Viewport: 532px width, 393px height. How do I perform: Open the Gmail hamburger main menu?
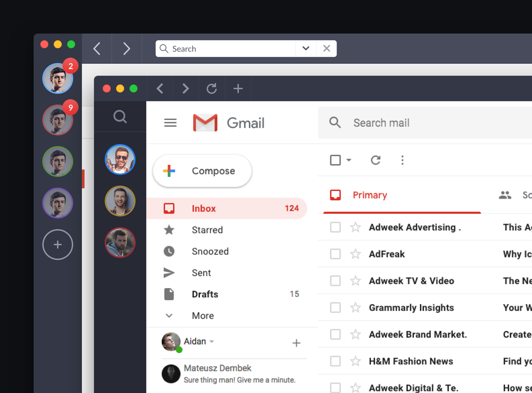[x=170, y=123]
